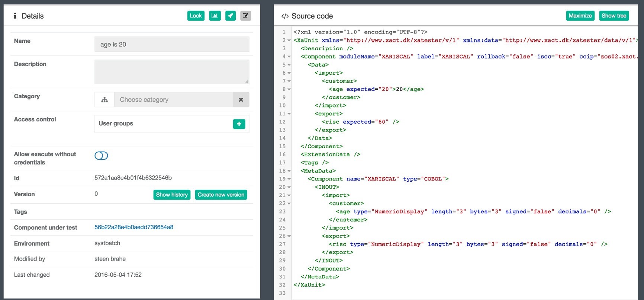Click the edit pencil icon in Details
This screenshot has width=644, height=300.
pyautogui.click(x=245, y=16)
